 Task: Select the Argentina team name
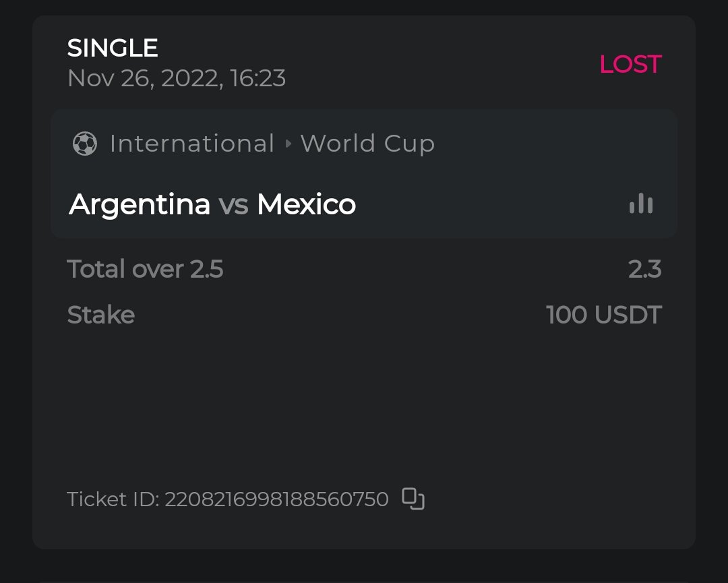pyautogui.click(x=140, y=204)
